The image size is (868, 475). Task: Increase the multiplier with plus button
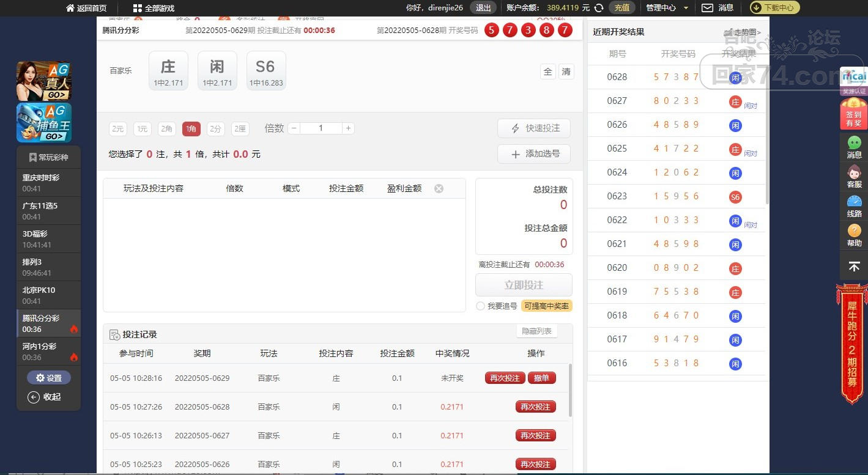348,128
